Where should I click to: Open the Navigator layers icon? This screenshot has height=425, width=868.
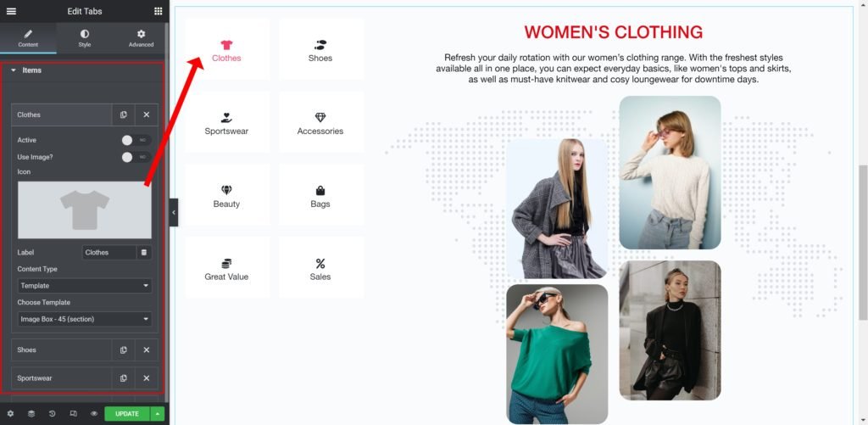[31, 414]
